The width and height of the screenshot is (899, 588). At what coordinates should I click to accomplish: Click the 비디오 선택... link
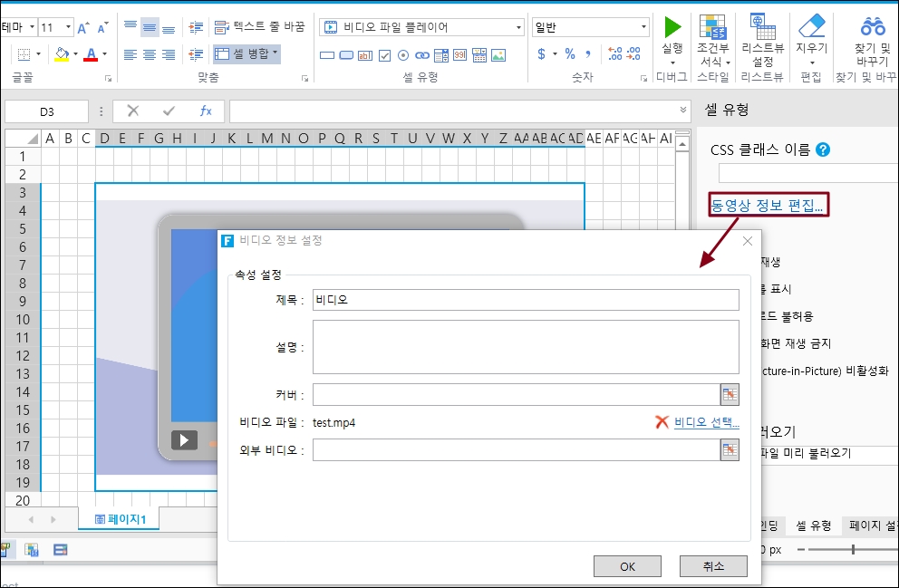pos(706,422)
